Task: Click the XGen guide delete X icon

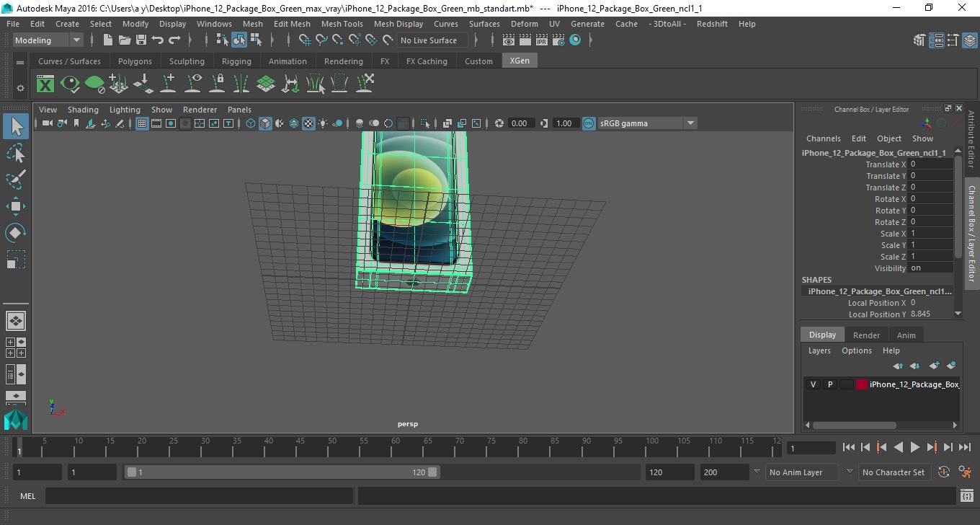Action: (364, 84)
